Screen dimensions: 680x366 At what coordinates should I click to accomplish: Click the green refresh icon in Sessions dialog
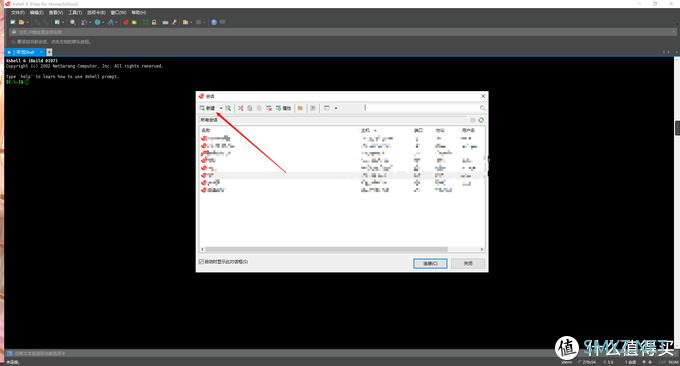click(x=481, y=120)
